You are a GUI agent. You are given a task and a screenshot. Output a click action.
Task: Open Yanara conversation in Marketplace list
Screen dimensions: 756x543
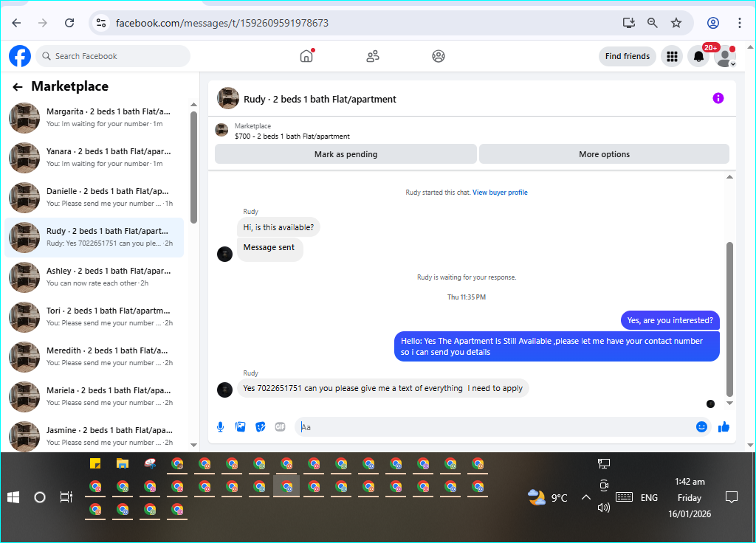click(94, 158)
